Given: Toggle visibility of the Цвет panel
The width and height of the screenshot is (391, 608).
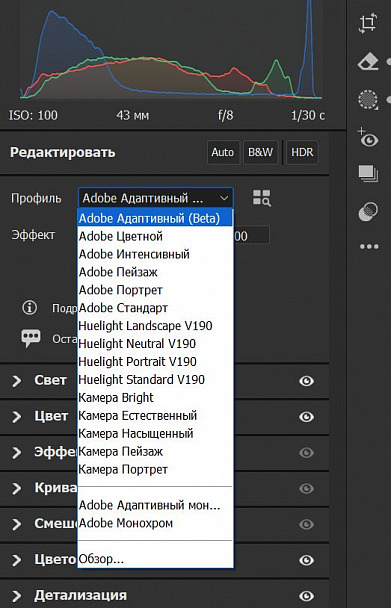Looking at the screenshot, I should tap(306, 417).
